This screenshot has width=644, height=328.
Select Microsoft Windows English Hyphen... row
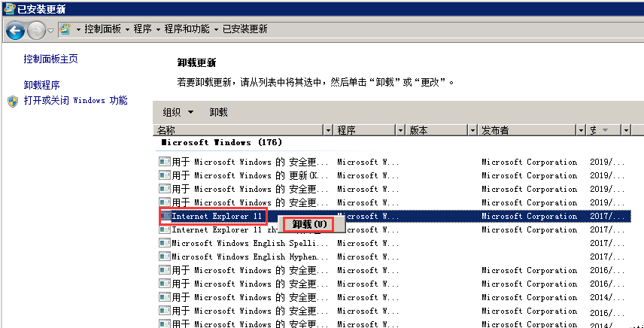click(x=395, y=257)
